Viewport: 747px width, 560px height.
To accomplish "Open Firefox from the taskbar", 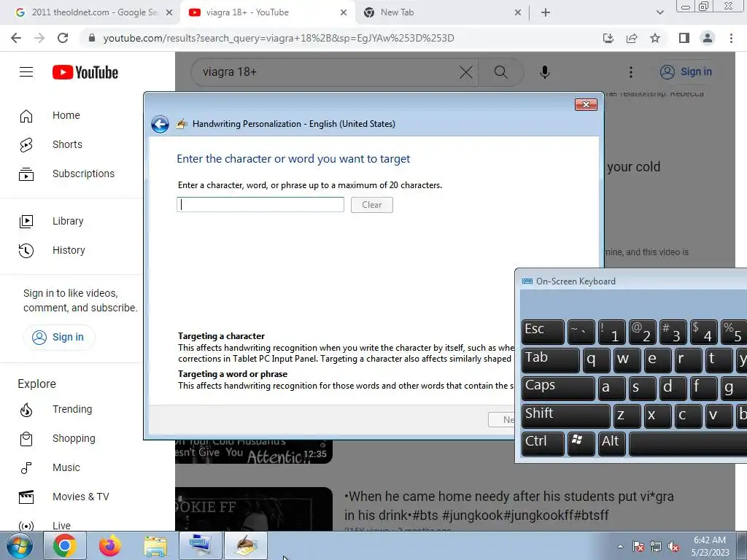I will coord(110,545).
